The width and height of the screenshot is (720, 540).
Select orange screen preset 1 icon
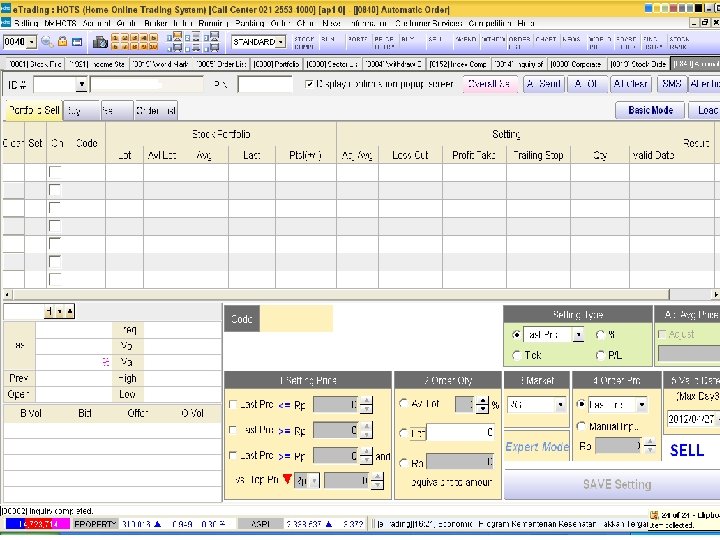(115, 37)
